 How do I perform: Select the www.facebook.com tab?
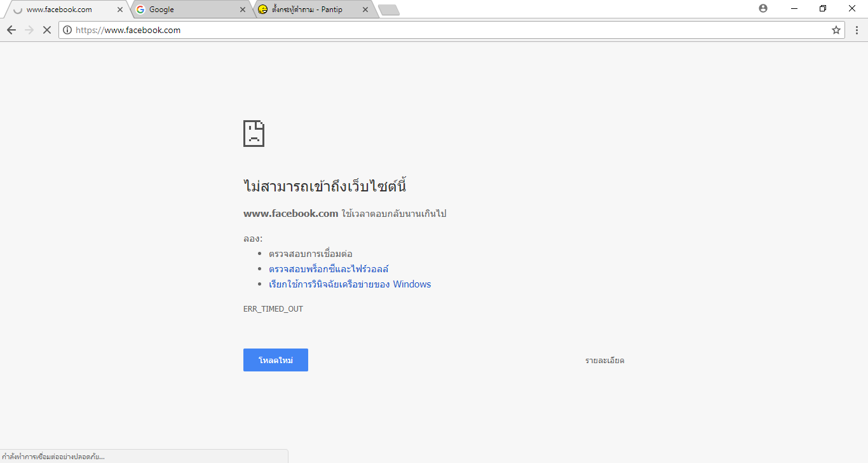67,10
